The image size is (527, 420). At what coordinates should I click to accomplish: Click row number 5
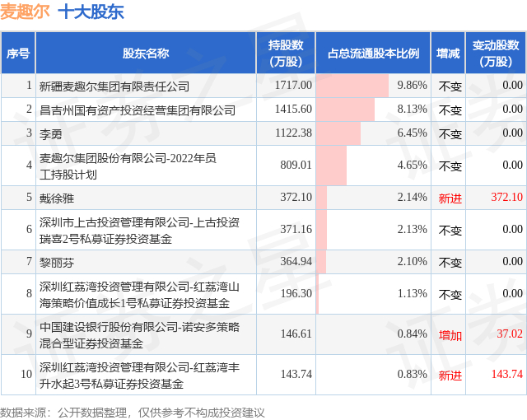30,197
